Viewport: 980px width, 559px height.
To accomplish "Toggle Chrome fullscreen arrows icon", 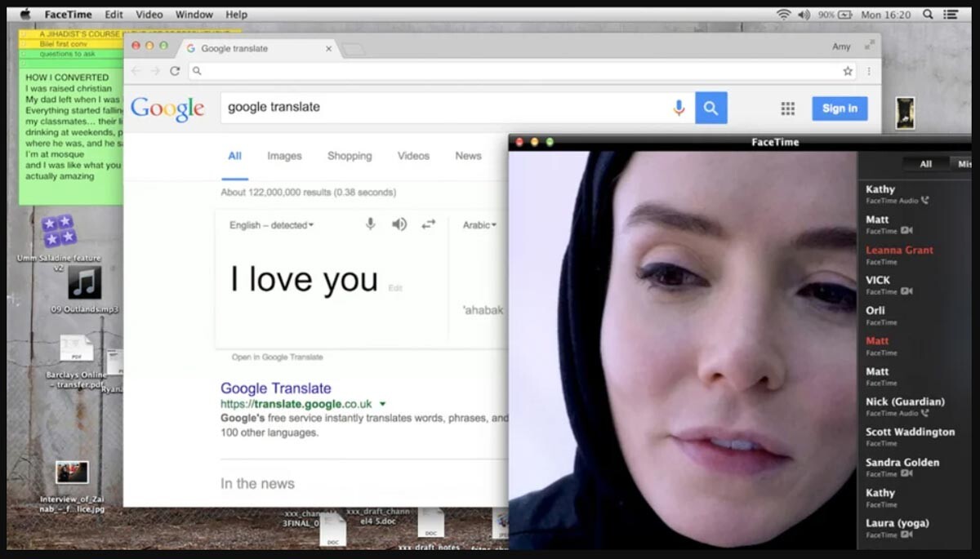I will click(870, 46).
